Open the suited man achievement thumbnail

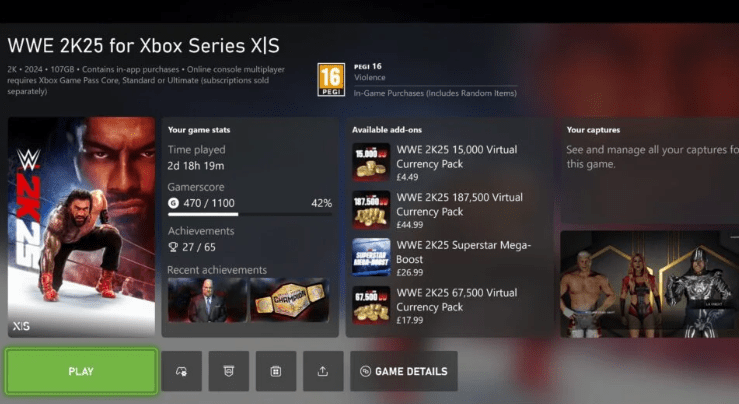pos(207,300)
